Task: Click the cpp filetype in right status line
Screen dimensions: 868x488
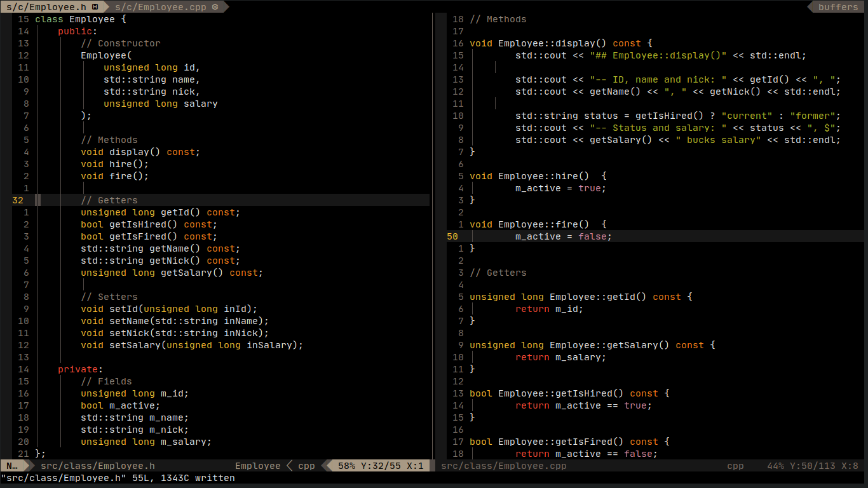Action: 736,466
